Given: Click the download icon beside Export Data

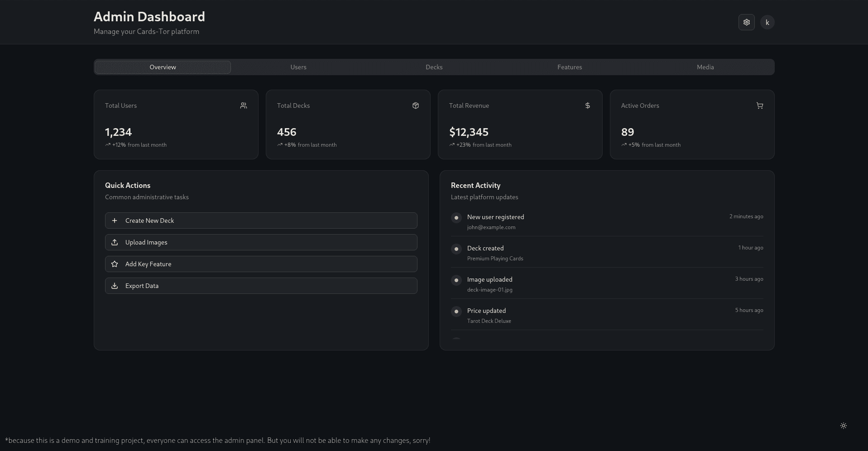Looking at the screenshot, I should (x=115, y=286).
